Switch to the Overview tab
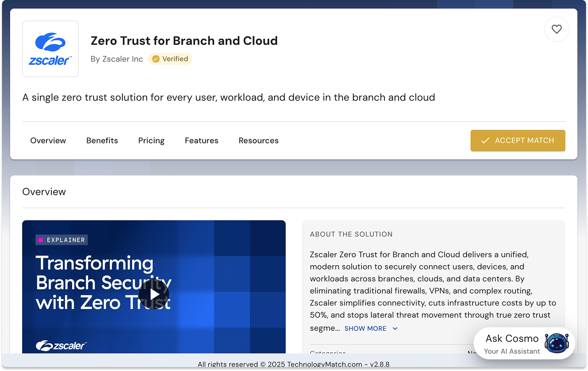Image resolution: width=588 pixels, height=371 pixels. pyautogui.click(x=48, y=140)
